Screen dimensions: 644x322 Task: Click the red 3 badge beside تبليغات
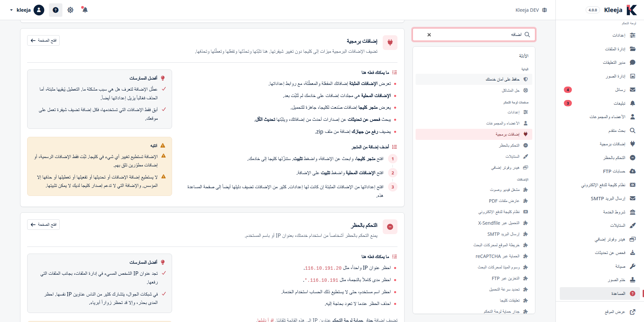[568, 103]
